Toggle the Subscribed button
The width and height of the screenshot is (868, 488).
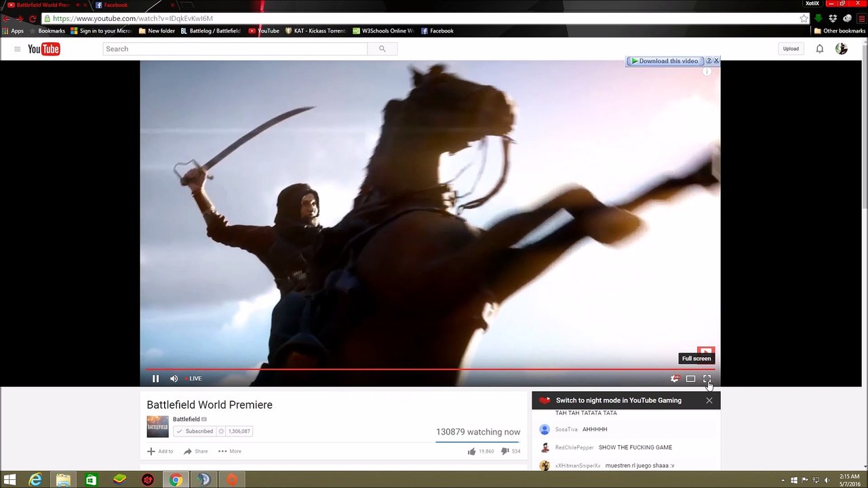pyautogui.click(x=195, y=431)
